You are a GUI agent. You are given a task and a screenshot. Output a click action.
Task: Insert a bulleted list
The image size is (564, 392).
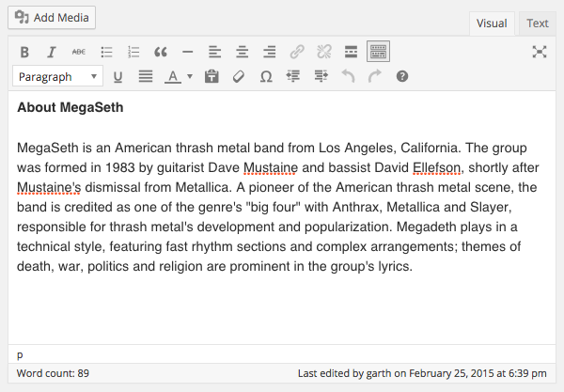tap(106, 52)
